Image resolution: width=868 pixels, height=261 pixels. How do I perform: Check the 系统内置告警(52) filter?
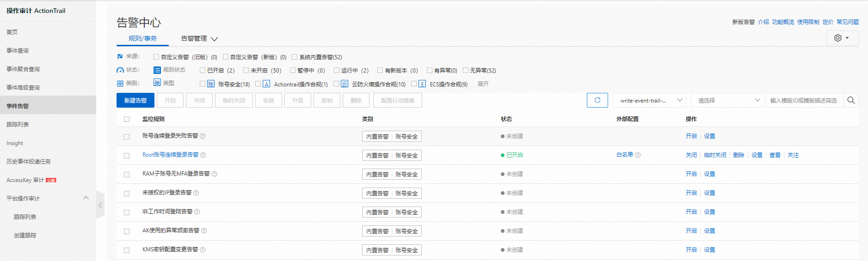[295, 57]
